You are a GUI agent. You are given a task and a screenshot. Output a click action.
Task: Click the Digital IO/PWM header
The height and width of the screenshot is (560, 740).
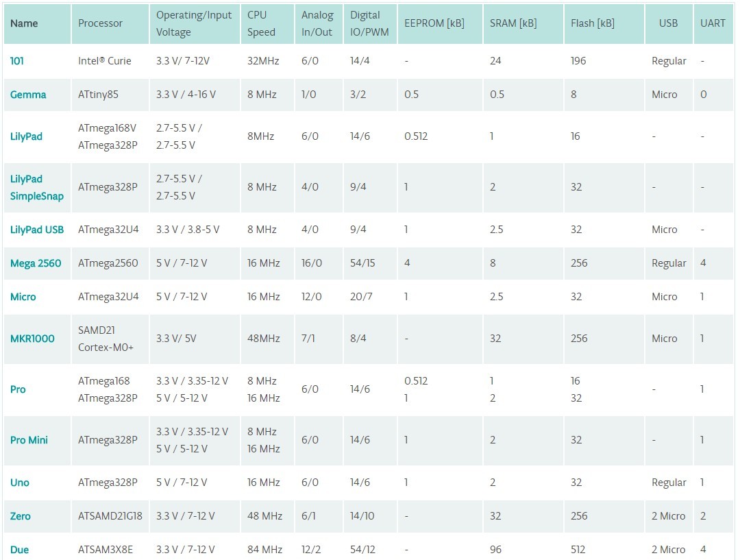(x=369, y=23)
